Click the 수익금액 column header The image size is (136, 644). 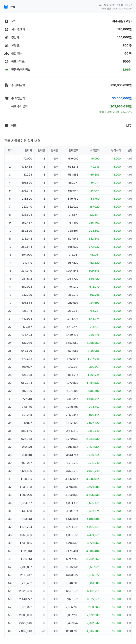tap(95, 150)
